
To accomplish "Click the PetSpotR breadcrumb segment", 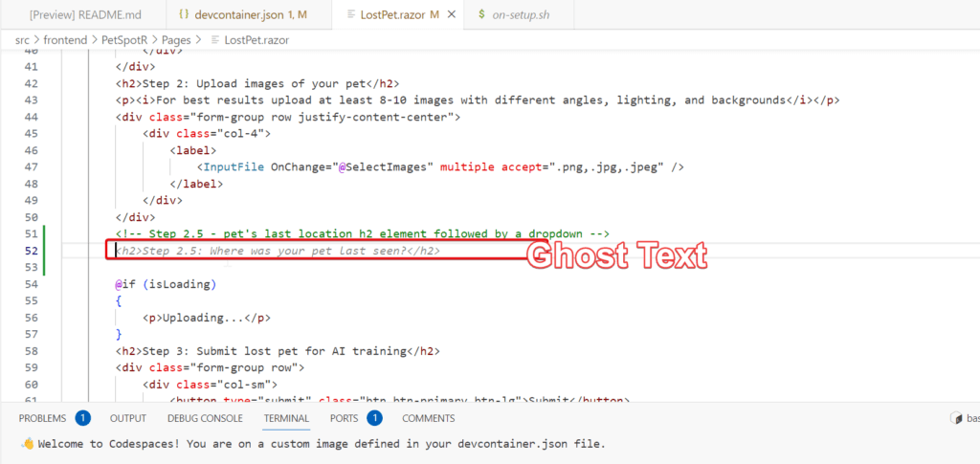I will (125, 40).
